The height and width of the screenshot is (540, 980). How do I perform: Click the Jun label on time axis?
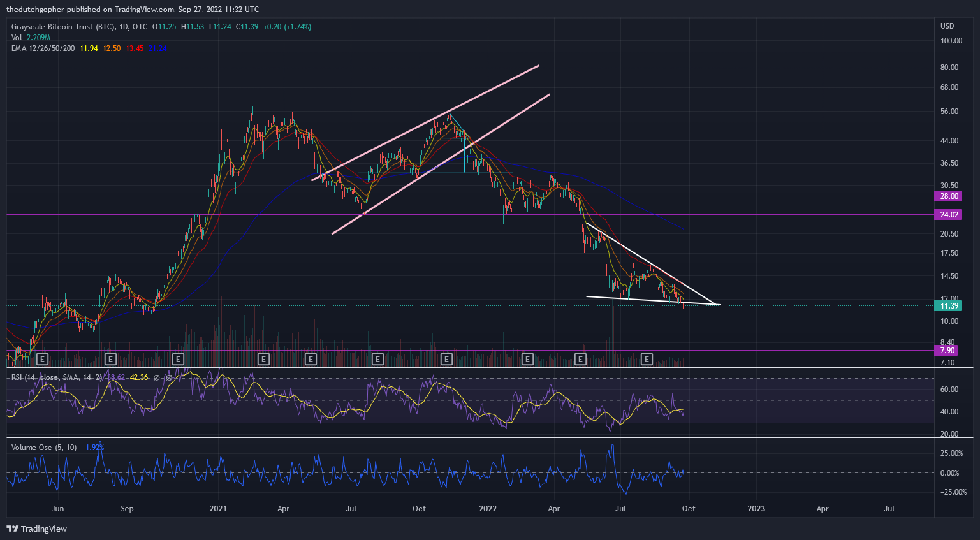point(57,509)
